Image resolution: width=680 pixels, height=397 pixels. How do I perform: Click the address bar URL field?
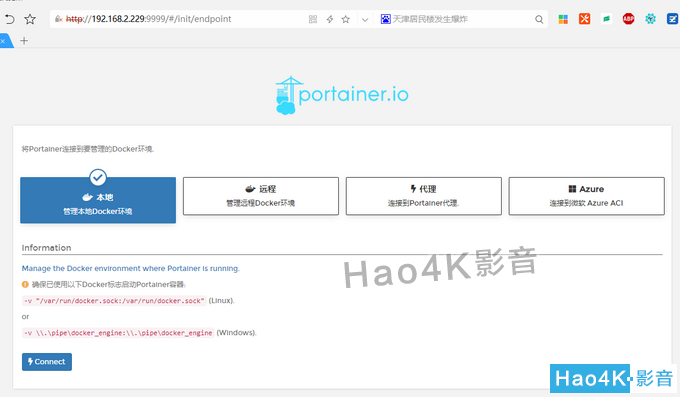tap(178, 19)
